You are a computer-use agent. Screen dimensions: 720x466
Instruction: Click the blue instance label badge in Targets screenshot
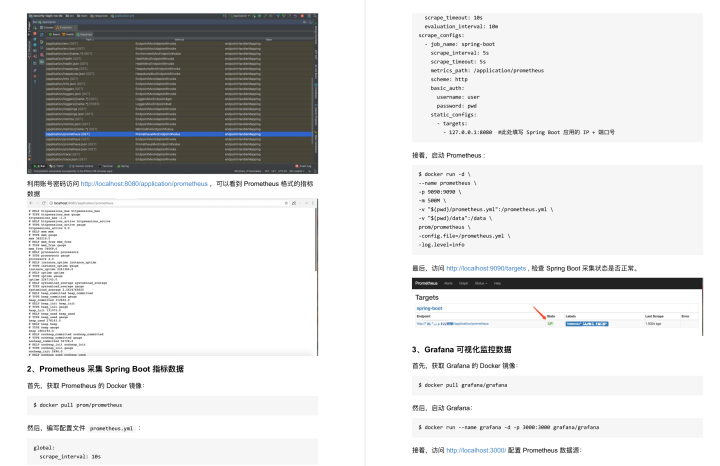pos(587,324)
